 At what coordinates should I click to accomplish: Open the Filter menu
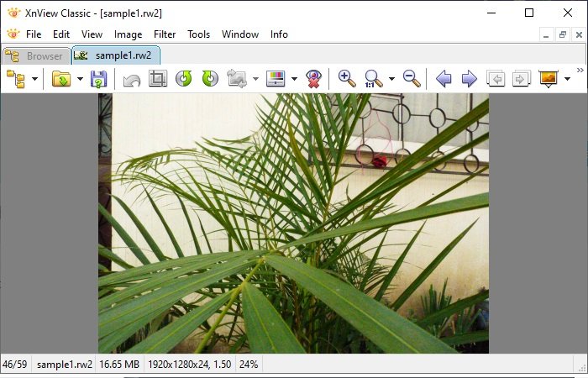tap(165, 34)
